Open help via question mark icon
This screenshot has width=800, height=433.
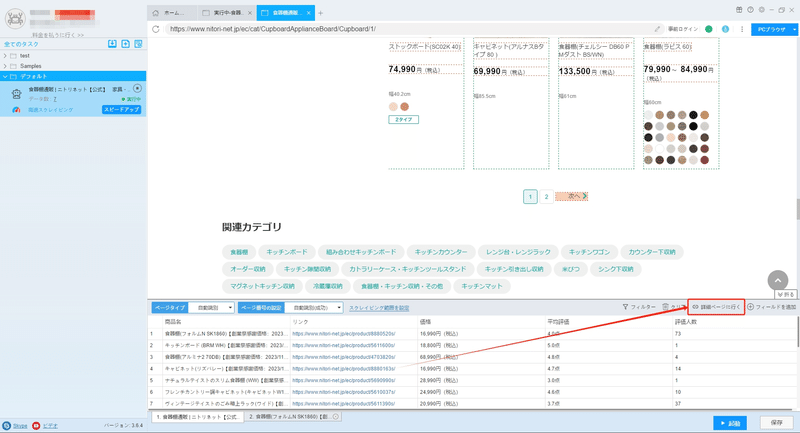click(x=750, y=10)
